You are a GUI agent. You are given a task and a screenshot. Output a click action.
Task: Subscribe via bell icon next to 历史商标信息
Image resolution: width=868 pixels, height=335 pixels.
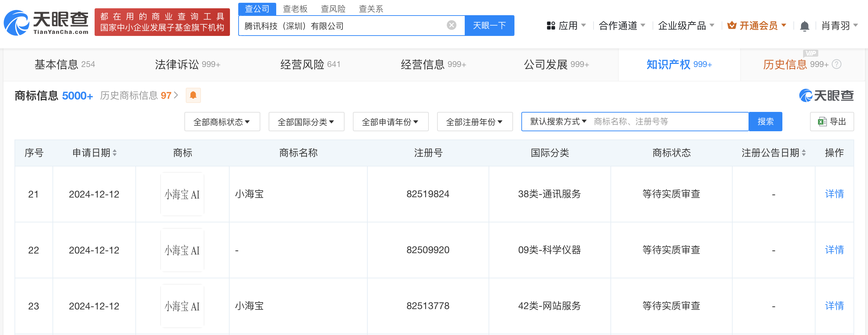pos(193,95)
